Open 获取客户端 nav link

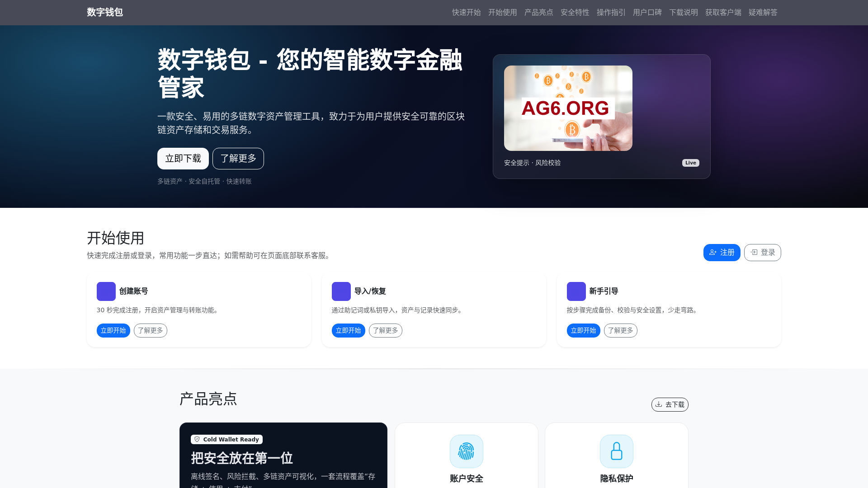click(x=723, y=12)
